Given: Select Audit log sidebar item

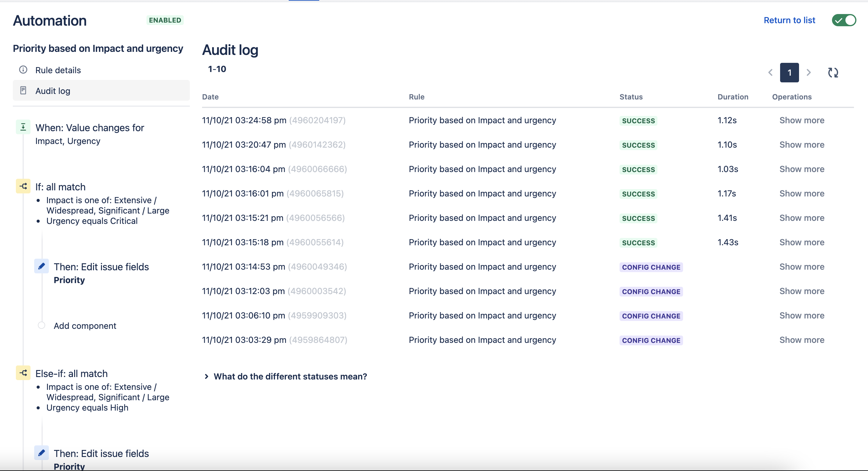Looking at the screenshot, I should 101,91.
